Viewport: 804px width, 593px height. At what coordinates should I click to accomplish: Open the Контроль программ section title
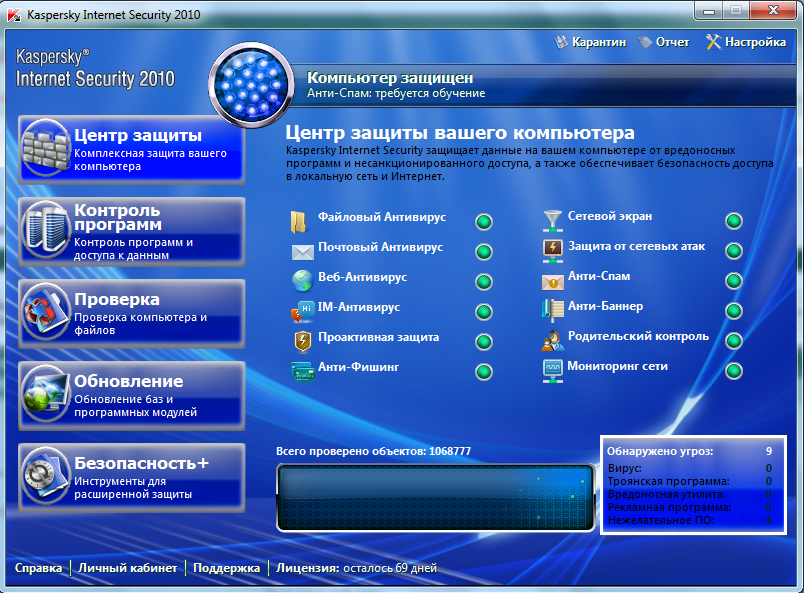coord(117,217)
